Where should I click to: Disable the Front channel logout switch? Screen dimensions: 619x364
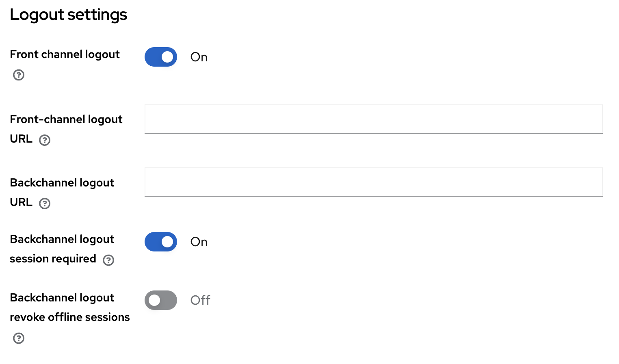tap(161, 57)
